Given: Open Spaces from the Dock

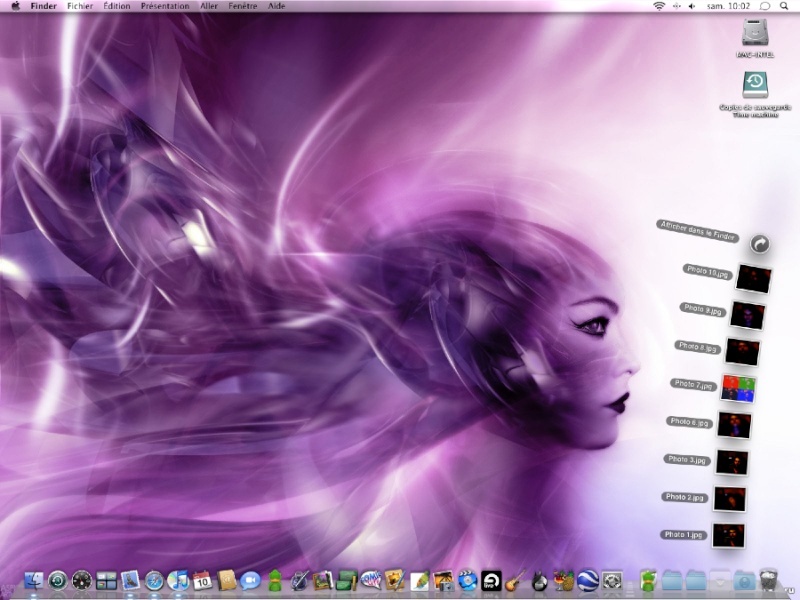Looking at the screenshot, I should click(107, 581).
